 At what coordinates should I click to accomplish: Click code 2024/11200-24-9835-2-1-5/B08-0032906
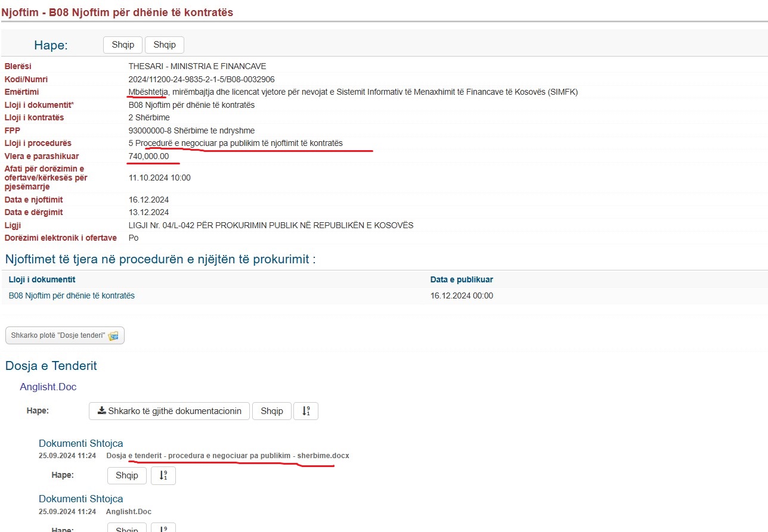coord(202,79)
